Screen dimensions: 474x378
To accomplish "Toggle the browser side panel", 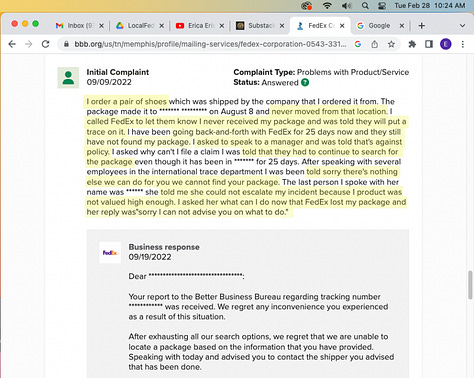I will (x=429, y=44).
